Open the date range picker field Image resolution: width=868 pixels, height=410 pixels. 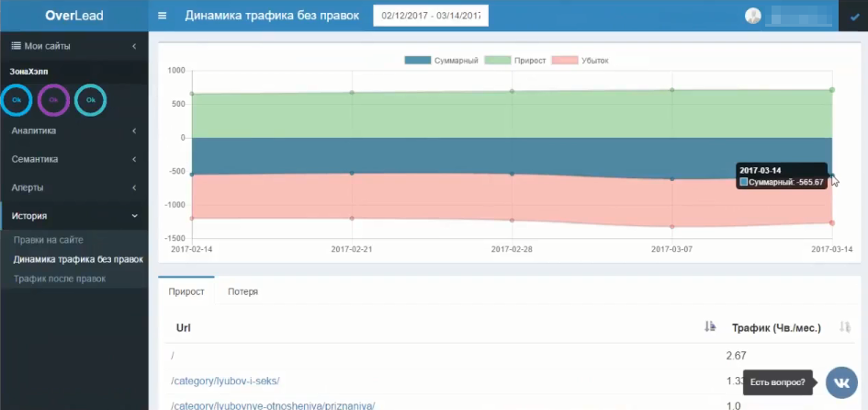[431, 16]
